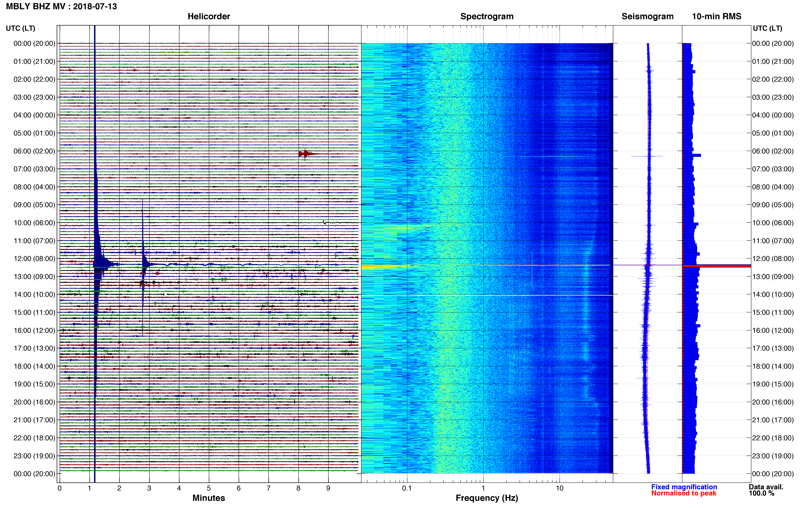This screenshot has width=812, height=508.
Task: Click the right '10:00 (06:00)' time label
Action: [773, 223]
